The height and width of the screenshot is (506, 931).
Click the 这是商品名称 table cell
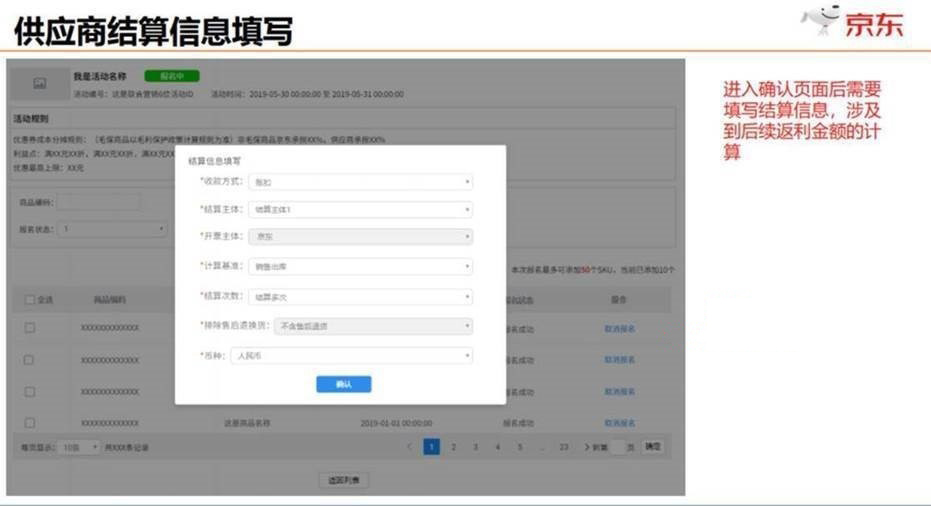point(247,423)
